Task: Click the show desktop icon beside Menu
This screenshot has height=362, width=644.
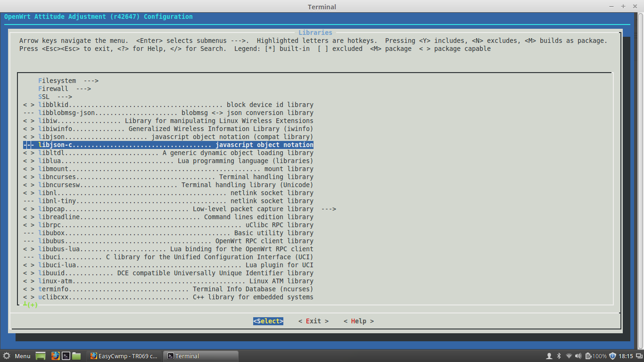Action: [x=41, y=356]
